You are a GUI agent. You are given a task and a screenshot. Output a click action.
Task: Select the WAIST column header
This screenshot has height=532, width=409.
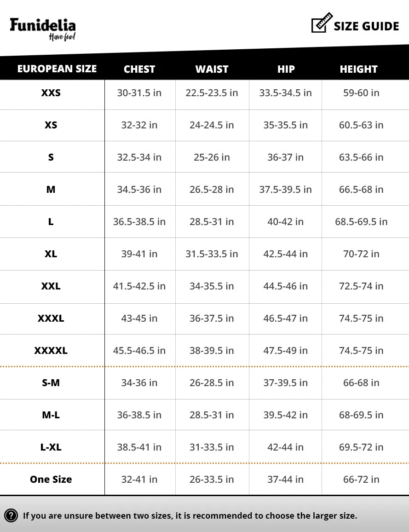coord(212,69)
